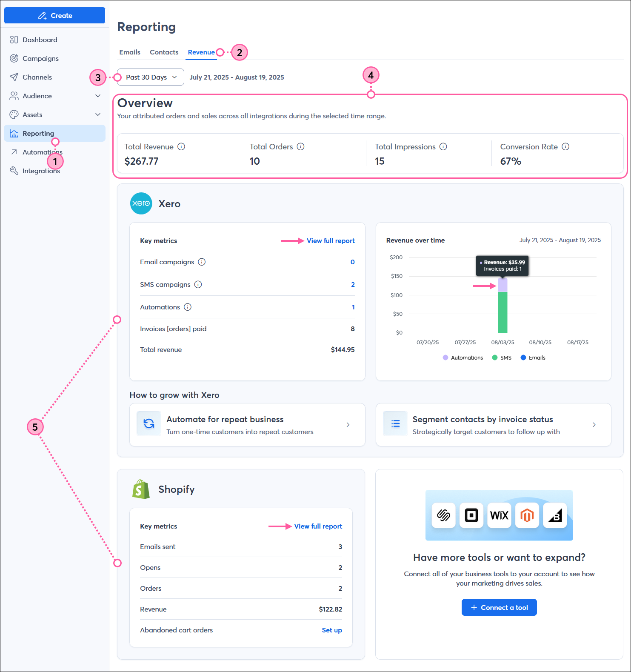Click the Dashboard icon in sidebar
Image resolution: width=631 pixels, height=672 pixels.
click(14, 40)
